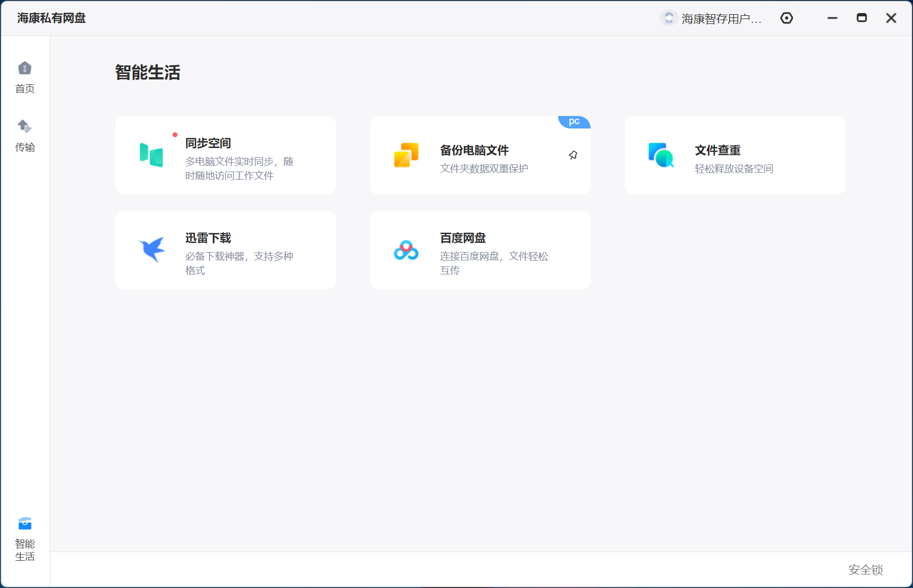Screen dimensions: 913x588
Task: Click the 智能生活 page heading
Action: click(x=148, y=72)
